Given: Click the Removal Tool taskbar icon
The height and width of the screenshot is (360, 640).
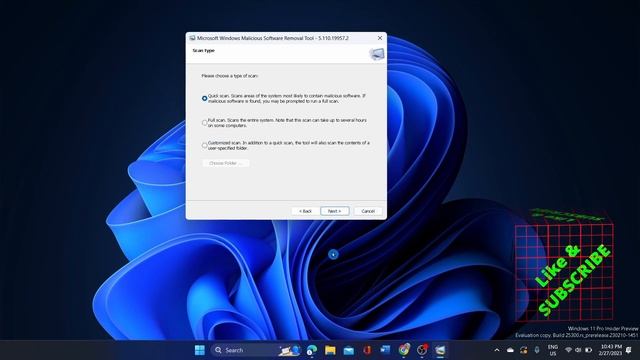Looking at the screenshot, I should click(x=440, y=350).
